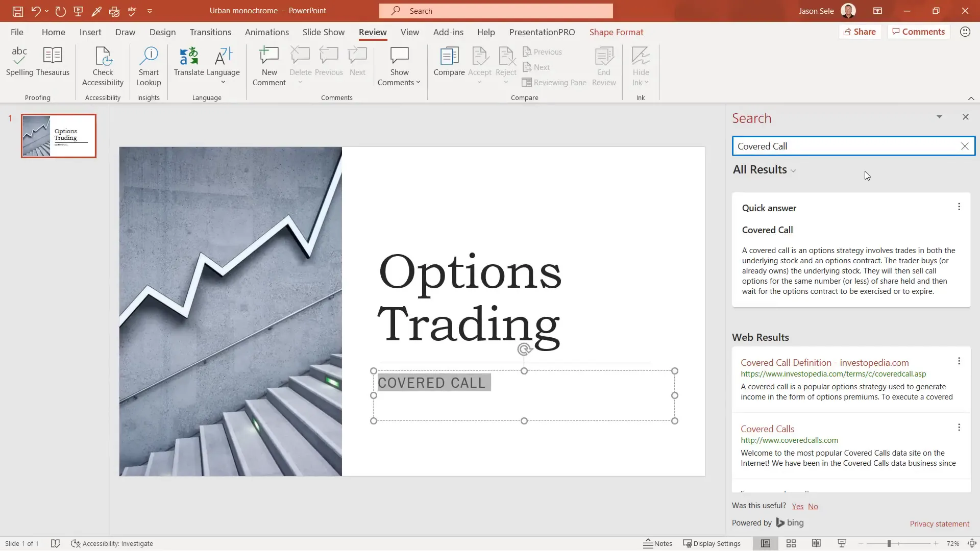Image resolution: width=980 pixels, height=551 pixels.
Task: Switch to Slide Sorter view
Action: pos(791,543)
